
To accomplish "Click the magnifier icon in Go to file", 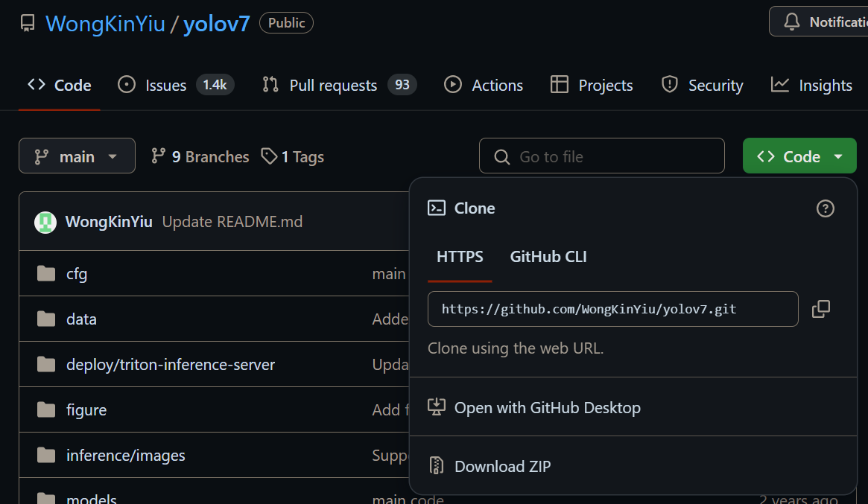I will [x=501, y=157].
